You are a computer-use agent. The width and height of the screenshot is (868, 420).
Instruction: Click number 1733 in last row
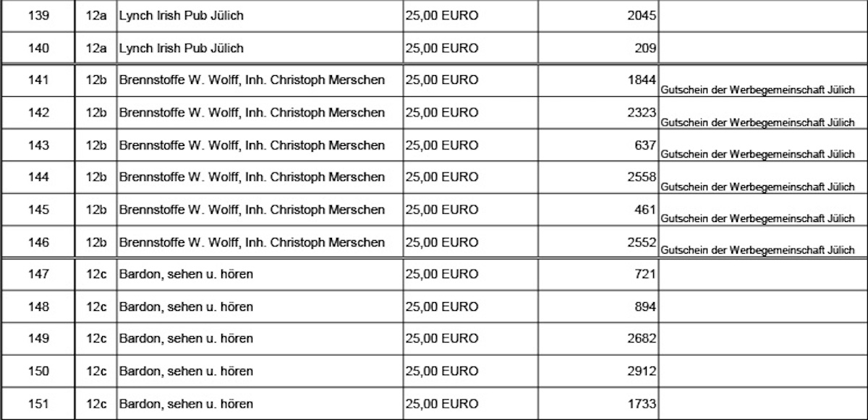[642, 403]
